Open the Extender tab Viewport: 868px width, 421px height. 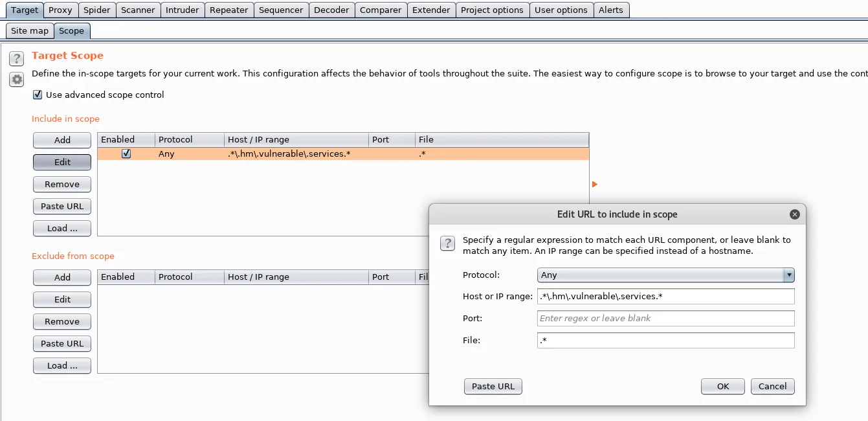point(431,10)
